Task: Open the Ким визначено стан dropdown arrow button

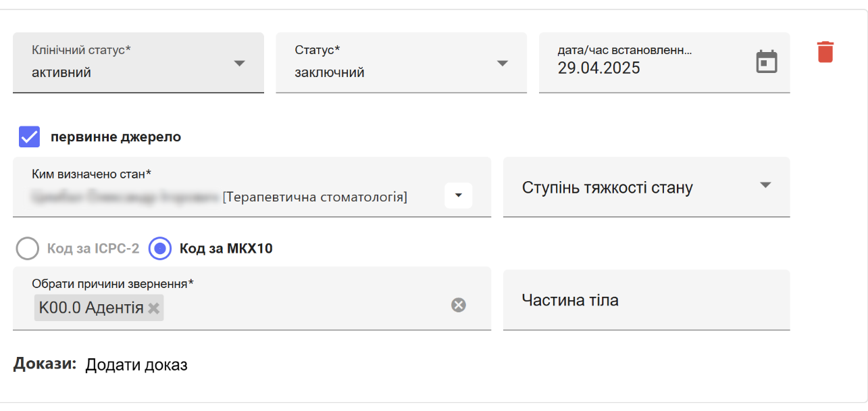Action: [458, 195]
